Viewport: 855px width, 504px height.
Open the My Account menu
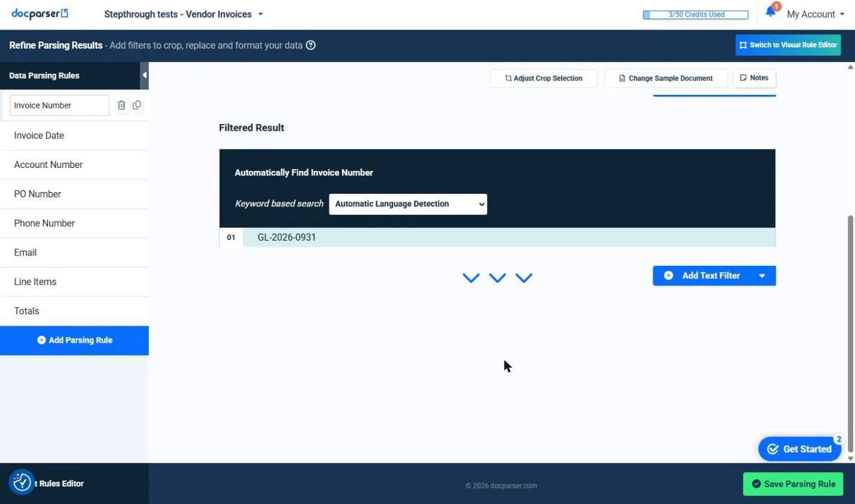click(x=815, y=14)
